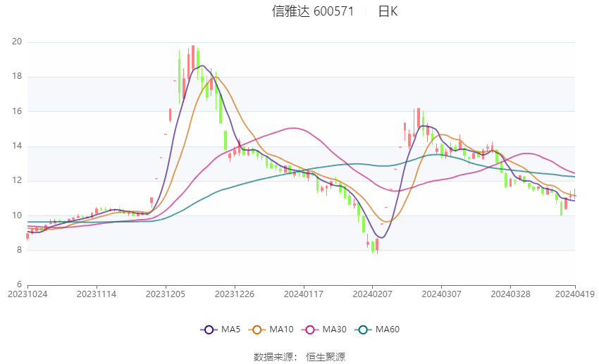Click y-axis value 6
Viewport: 599px width, 364px height.
tap(19, 284)
